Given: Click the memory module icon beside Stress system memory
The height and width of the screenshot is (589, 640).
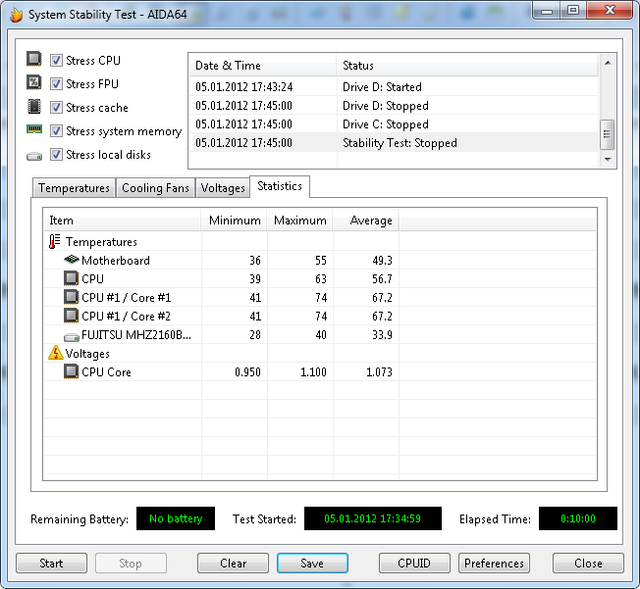Looking at the screenshot, I should click(x=34, y=131).
